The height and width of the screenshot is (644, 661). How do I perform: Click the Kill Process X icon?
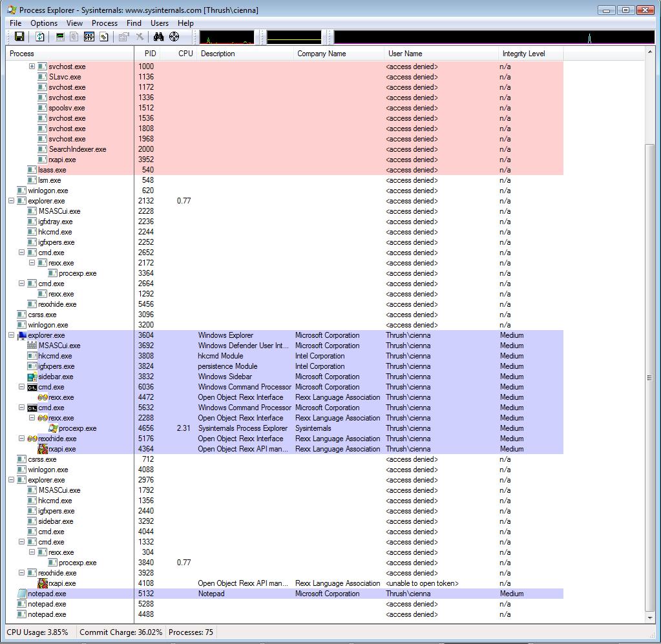(140, 37)
